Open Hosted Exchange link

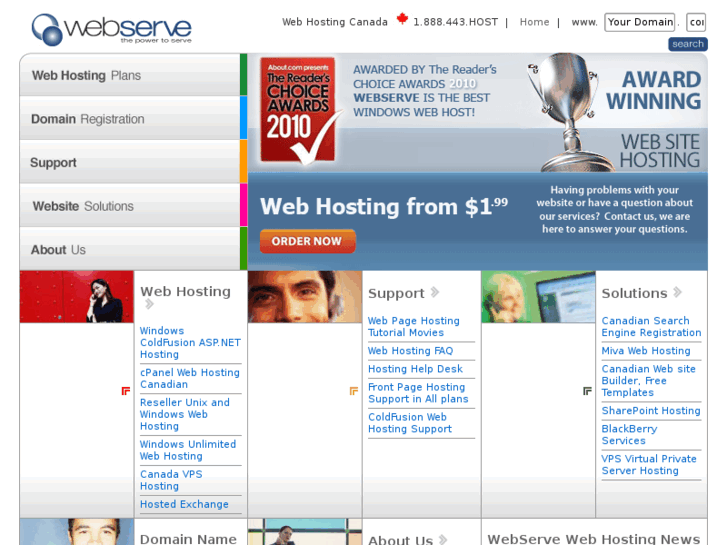[x=184, y=504]
